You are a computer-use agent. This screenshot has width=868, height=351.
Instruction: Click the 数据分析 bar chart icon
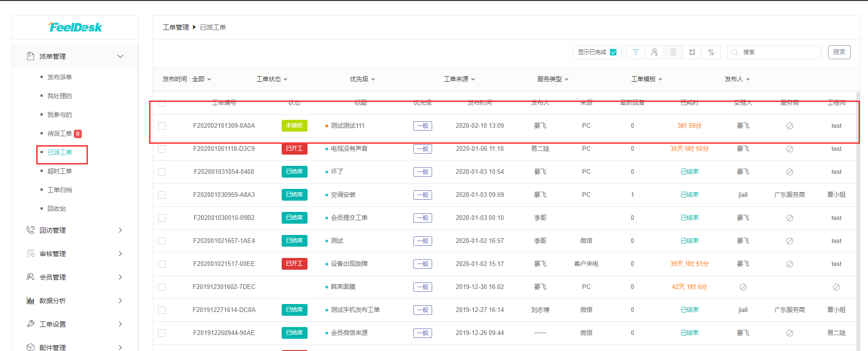pyautogui.click(x=31, y=300)
